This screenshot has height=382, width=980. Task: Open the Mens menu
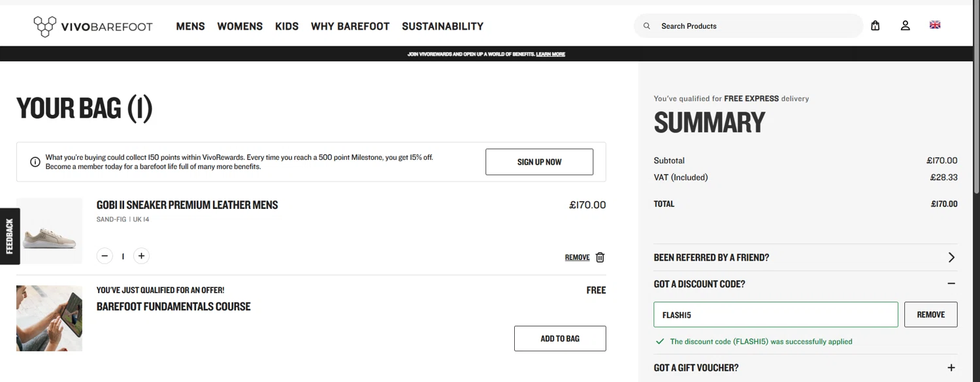[x=191, y=26]
